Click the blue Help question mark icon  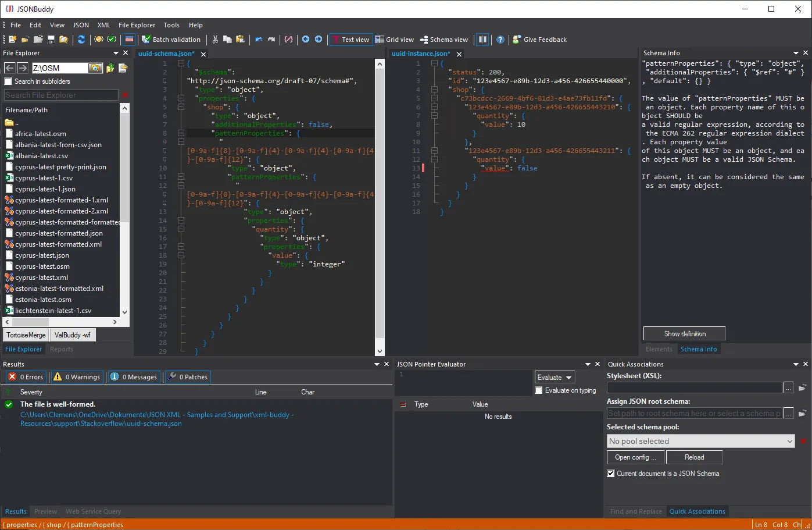[x=500, y=40]
